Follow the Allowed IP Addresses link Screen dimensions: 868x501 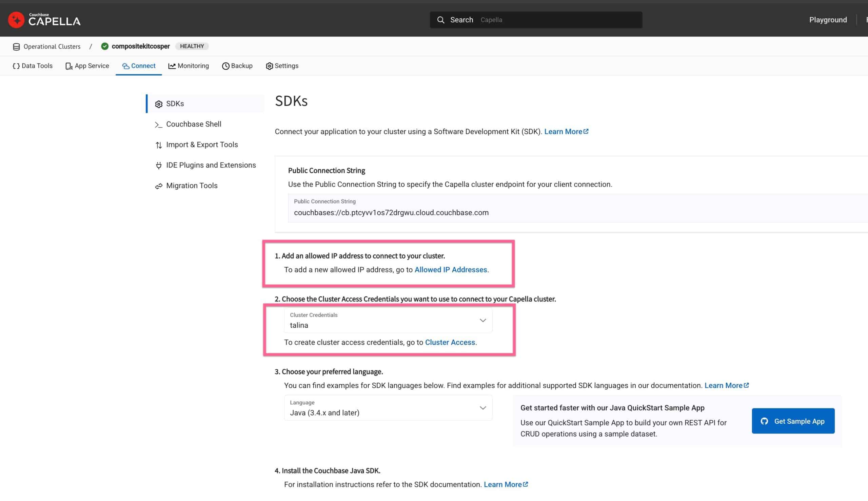point(451,270)
